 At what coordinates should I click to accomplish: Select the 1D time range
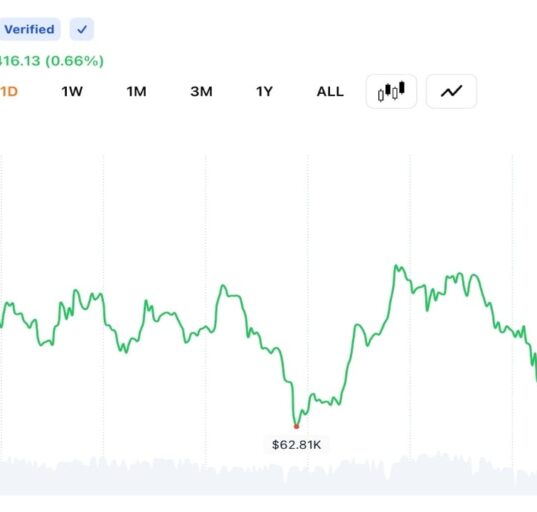9,91
